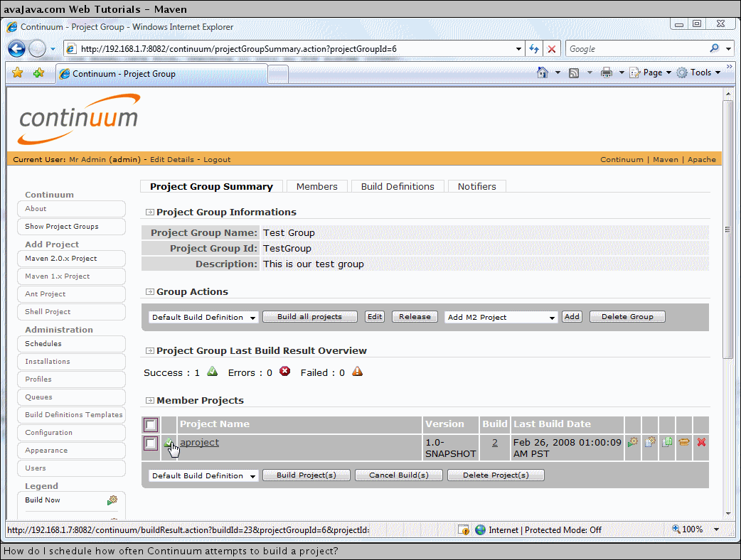Click the Build History icon for aproject
This screenshot has width=741, height=560.
649,442
